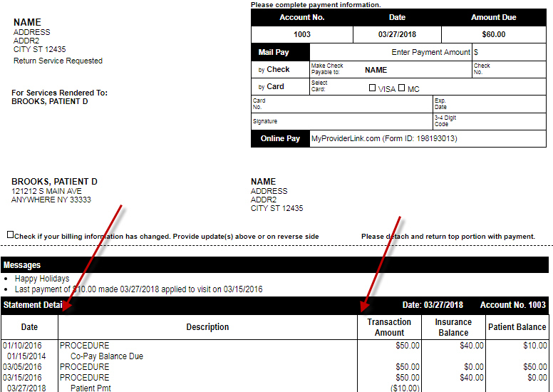The width and height of the screenshot is (553, 392).
Task: Click the 03/27/2018 Patient Pmt date entry
Action: [x=26, y=388]
